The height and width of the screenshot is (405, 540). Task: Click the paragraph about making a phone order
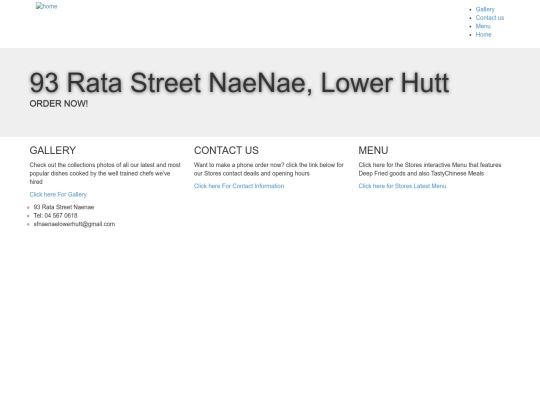[x=269, y=169]
